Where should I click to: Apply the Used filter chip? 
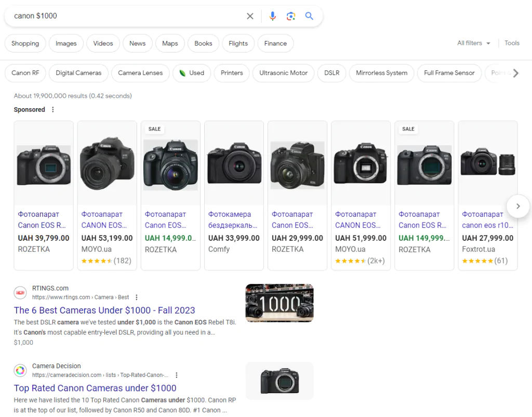[192, 73]
